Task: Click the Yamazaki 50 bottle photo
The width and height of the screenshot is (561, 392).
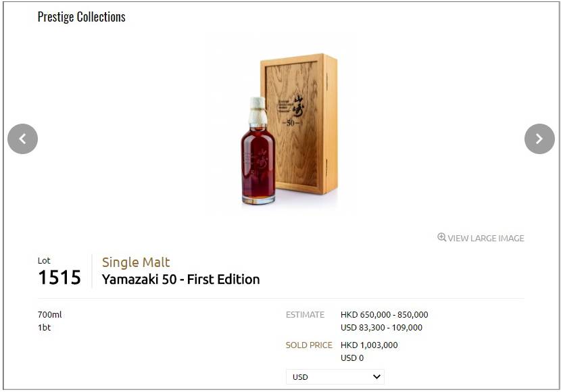Action: click(258, 151)
